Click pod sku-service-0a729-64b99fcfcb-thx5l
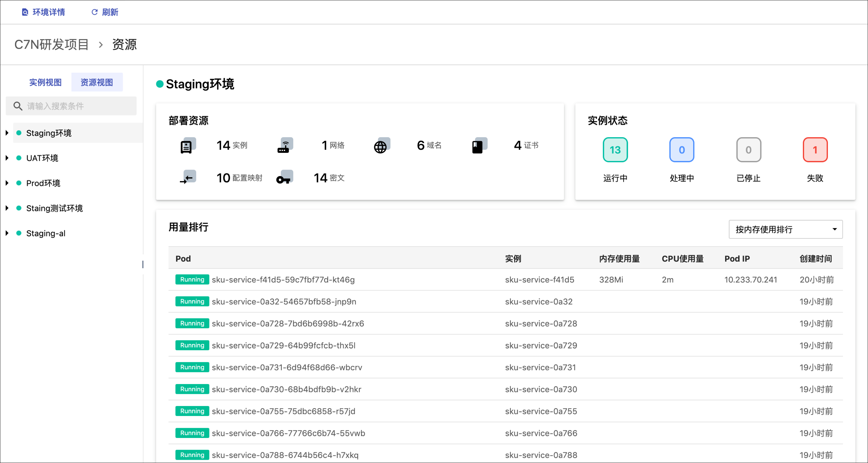The height and width of the screenshot is (463, 868). pyautogui.click(x=283, y=345)
